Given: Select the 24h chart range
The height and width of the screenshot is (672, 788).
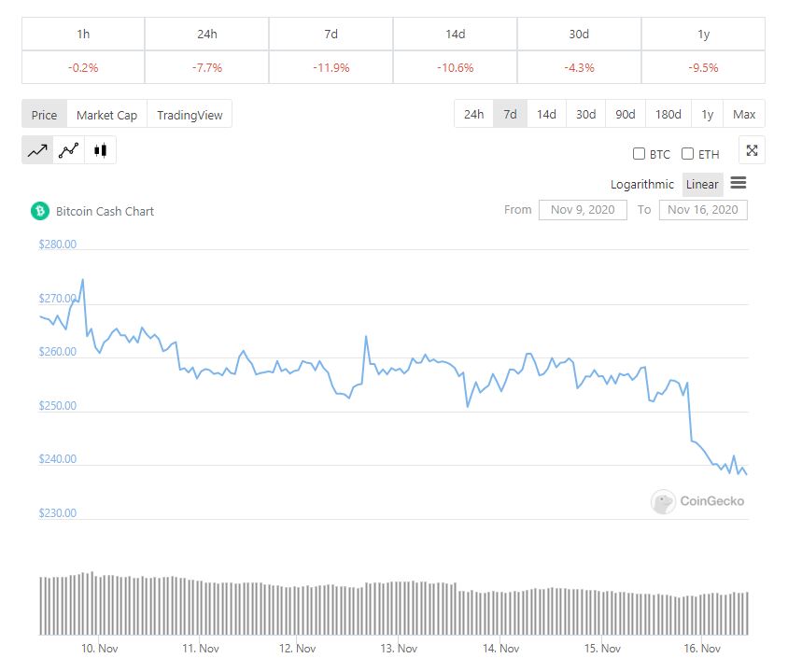Looking at the screenshot, I should pyautogui.click(x=474, y=114).
